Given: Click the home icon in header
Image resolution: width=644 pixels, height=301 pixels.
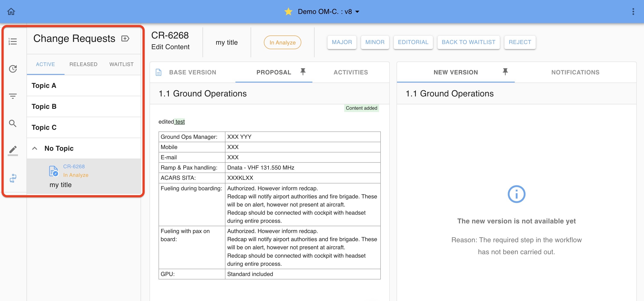Looking at the screenshot, I should click(11, 12).
